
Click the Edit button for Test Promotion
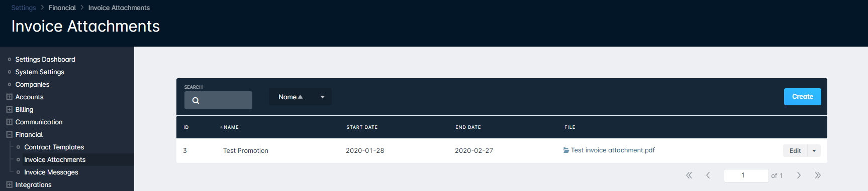click(795, 150)
